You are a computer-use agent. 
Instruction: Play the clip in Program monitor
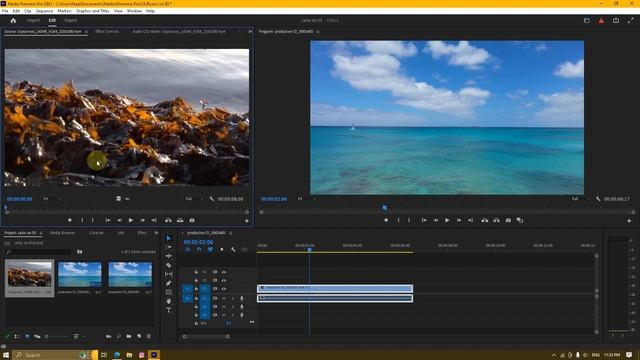pos(447,220)
